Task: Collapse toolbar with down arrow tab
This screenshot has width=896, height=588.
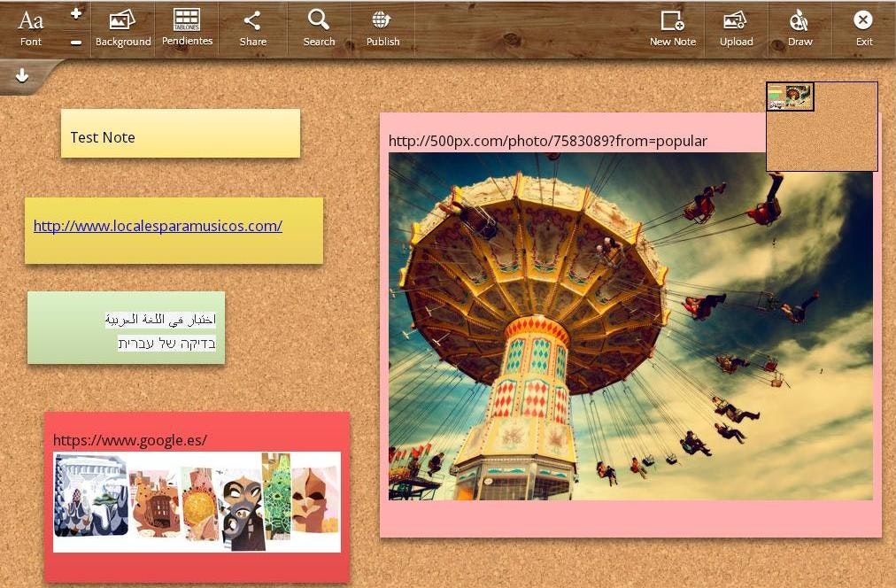Action: pos(22,75)
